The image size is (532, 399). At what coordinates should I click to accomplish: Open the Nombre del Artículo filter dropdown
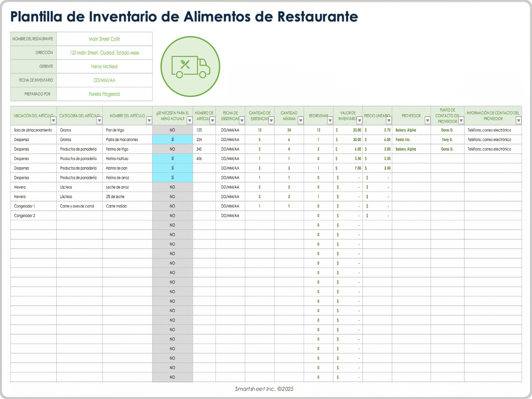point(149,121)
